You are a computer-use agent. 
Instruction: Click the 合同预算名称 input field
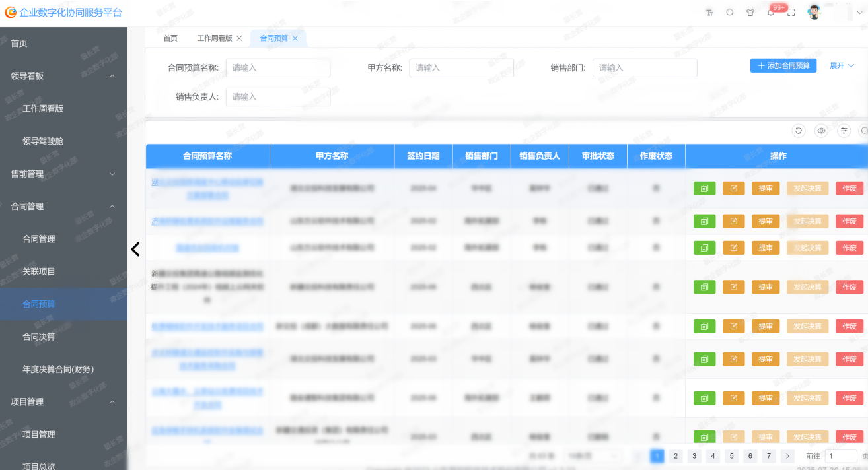(278, 68)
